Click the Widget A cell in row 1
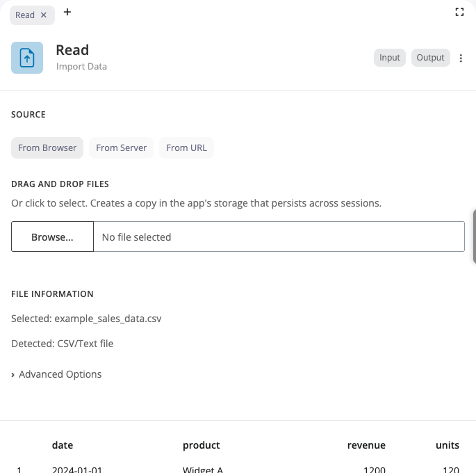This screenshot has height=473, width=476. coord(202,470)
